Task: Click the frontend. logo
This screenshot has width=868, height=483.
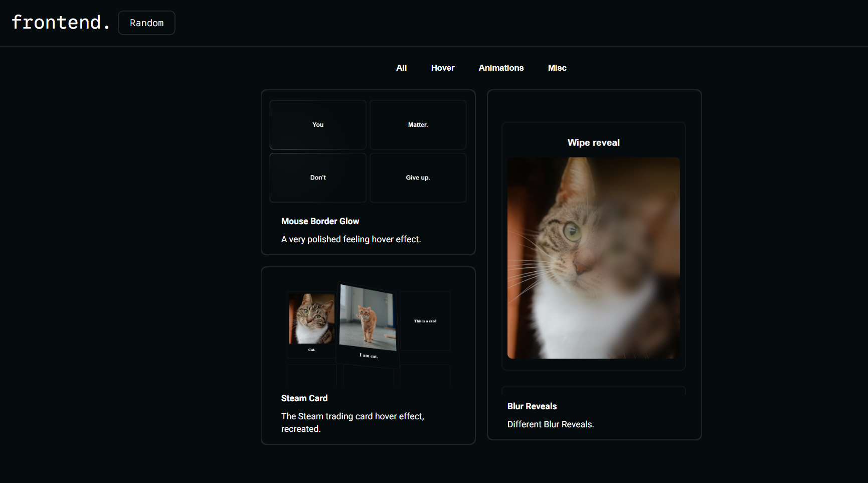Action: (x=60, y=23)
